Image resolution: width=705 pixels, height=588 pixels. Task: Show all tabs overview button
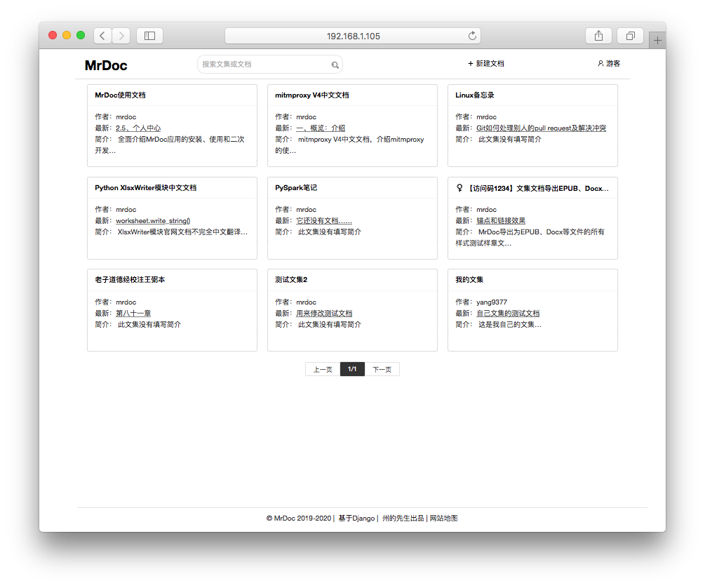[x=630, y=36]
